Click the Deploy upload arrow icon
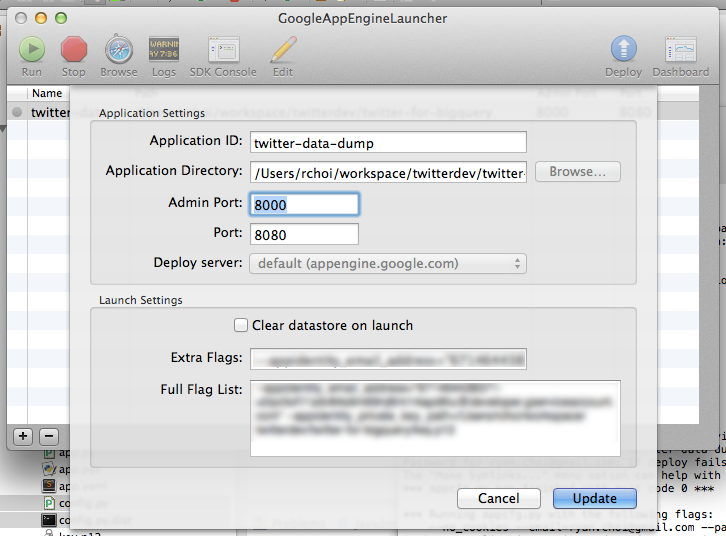The width and height of the screenshot is (726, 536). pos(624,49)
